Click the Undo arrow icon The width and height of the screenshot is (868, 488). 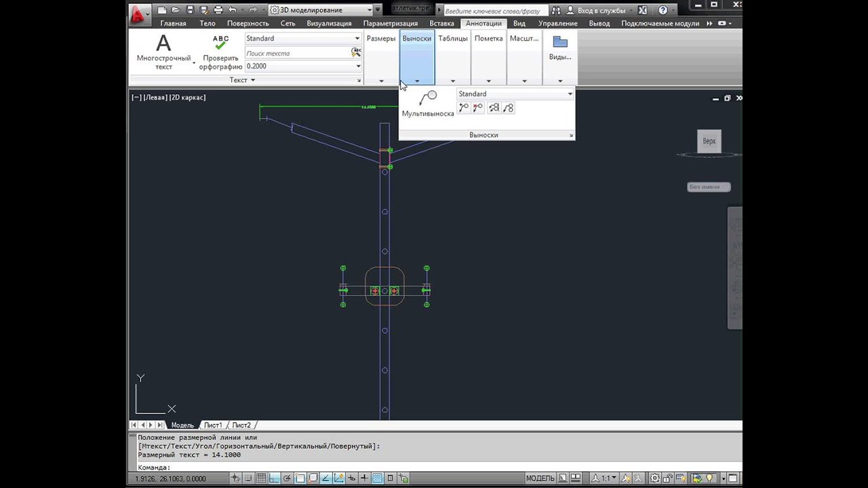(233, 10)
